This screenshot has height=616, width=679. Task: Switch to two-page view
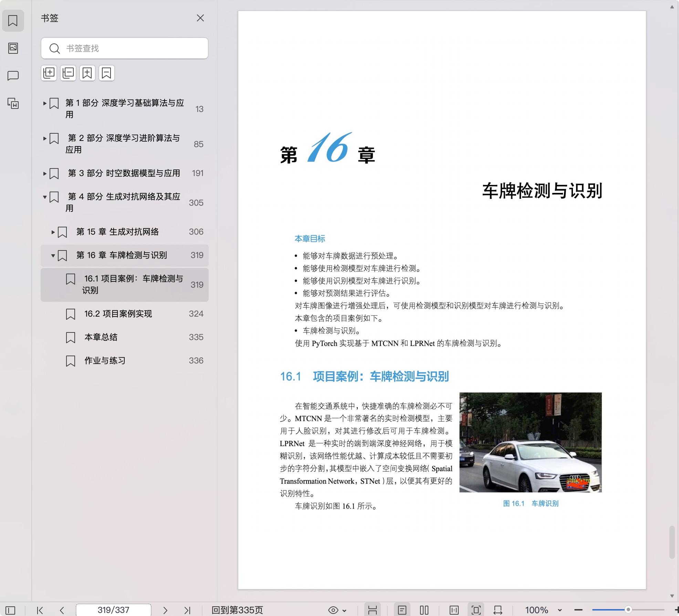point(424,610)
